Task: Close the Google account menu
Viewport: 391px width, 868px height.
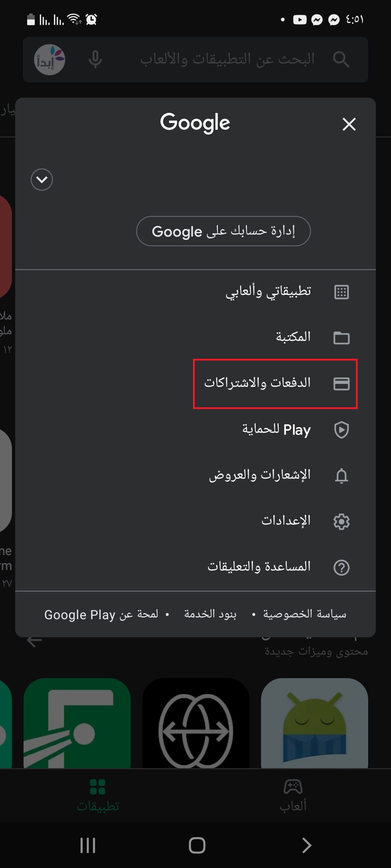Action: pyautogui.click(x=349, y=124)
